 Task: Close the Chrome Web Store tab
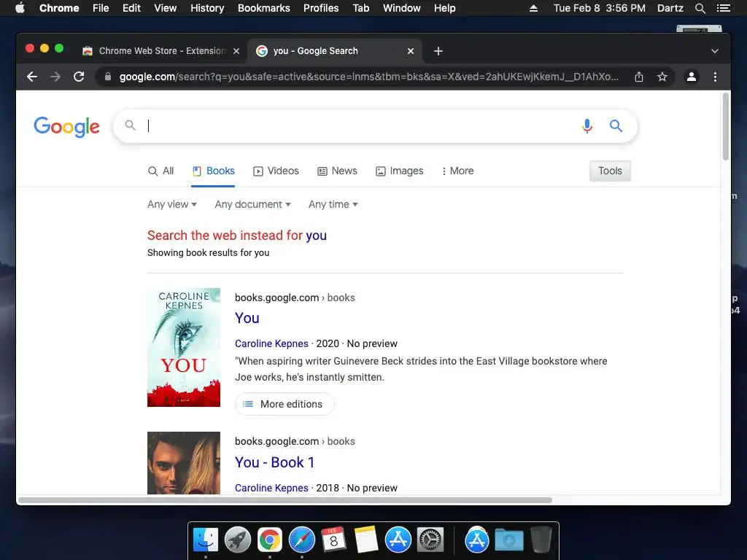tap(236, 51)
